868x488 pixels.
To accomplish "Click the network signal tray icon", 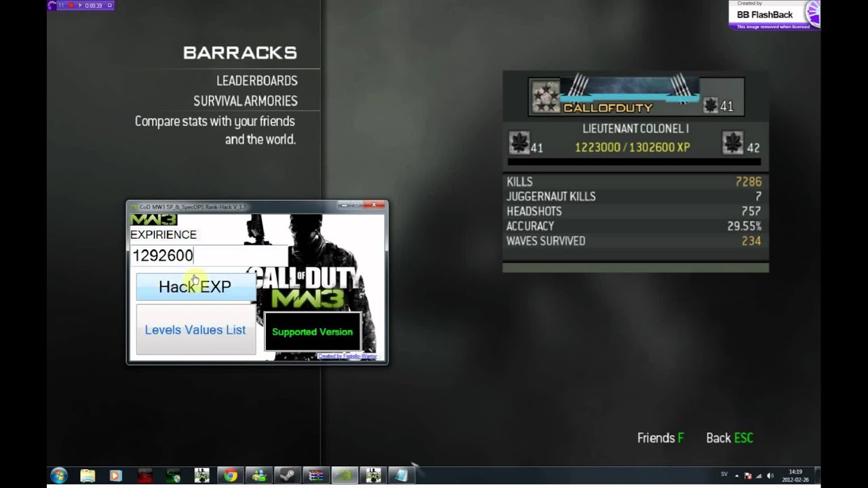I will point(759,476).
